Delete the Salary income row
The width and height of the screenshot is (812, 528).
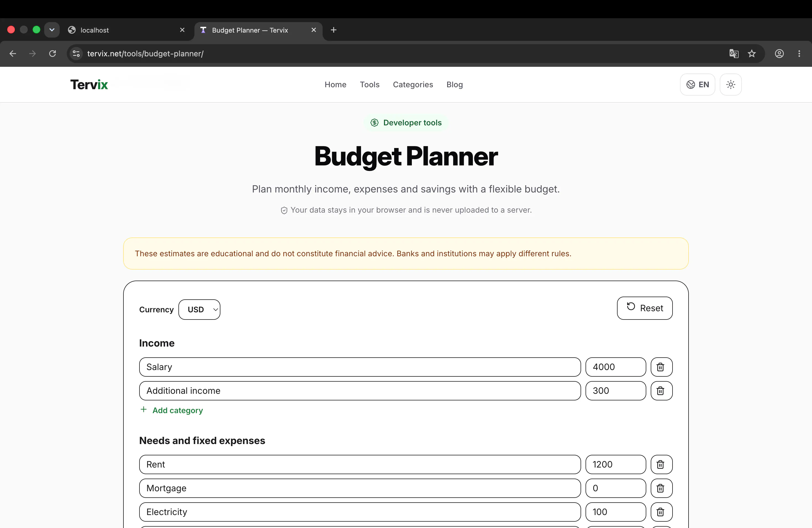point(661,367)
